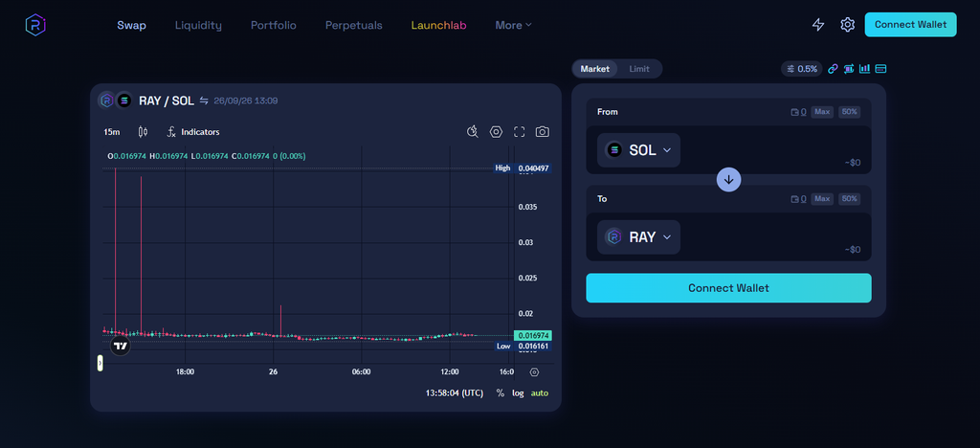Open candlestick chart style selector

click(x=143, y=132)
